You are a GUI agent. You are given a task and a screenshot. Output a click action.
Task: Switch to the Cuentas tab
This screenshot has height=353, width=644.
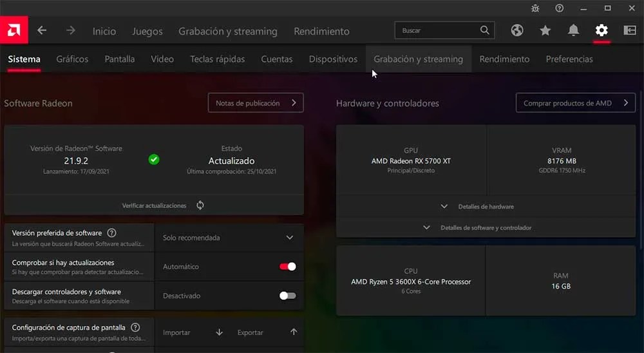[277, 59]
